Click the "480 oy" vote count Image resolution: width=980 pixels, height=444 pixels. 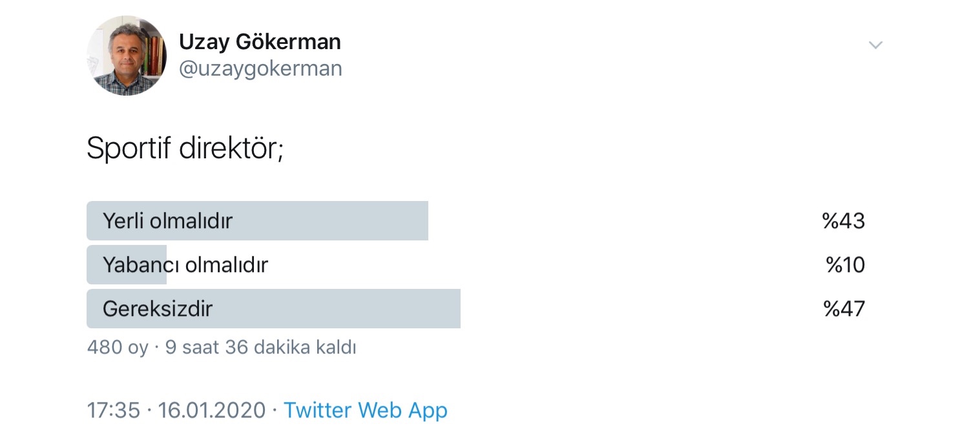pyautogui.click(x=118, y=348)
